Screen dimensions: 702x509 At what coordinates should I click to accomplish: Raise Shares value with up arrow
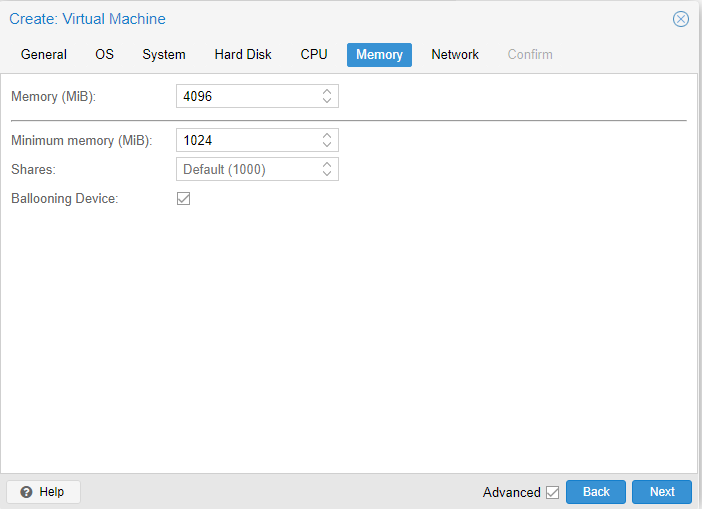coord(327,165)
